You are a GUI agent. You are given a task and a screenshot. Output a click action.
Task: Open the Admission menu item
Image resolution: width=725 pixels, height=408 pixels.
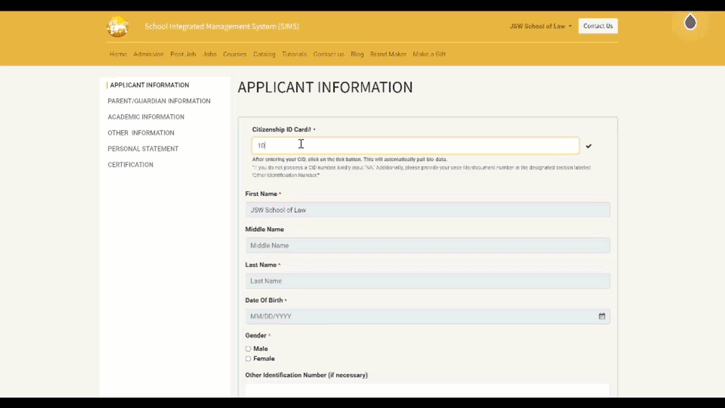click(148, 54)
